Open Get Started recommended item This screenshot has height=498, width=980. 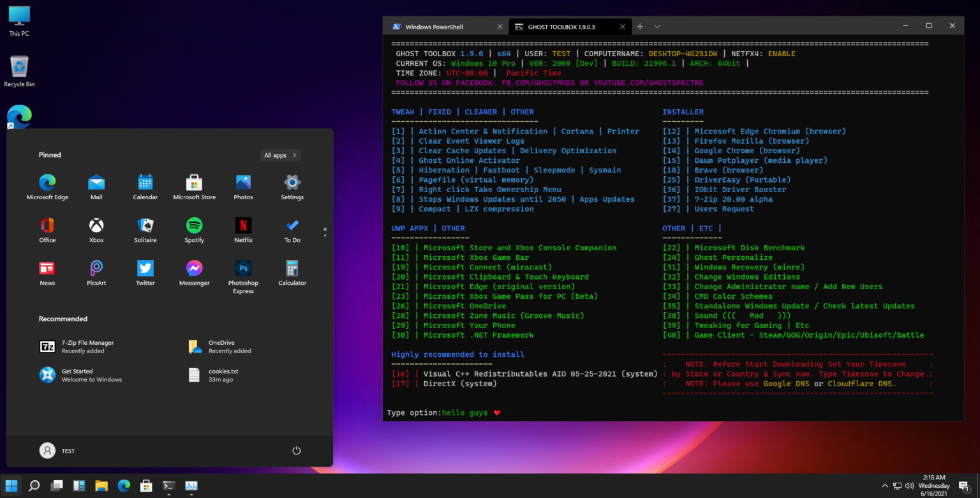80,375
